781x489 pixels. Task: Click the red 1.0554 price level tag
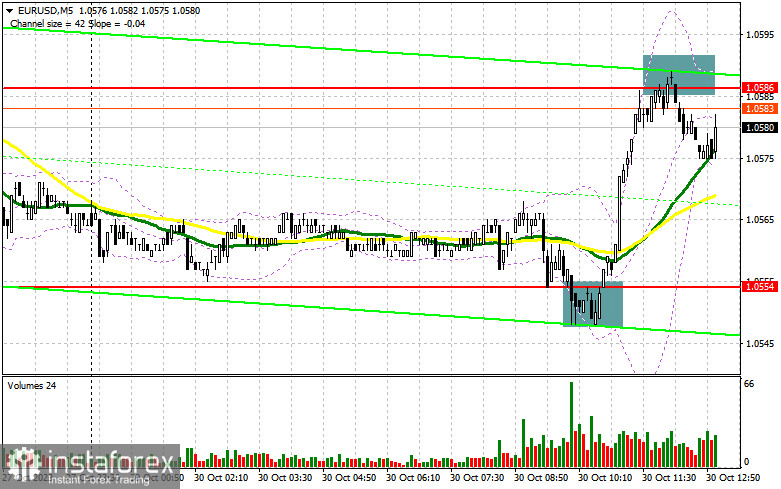761,286
